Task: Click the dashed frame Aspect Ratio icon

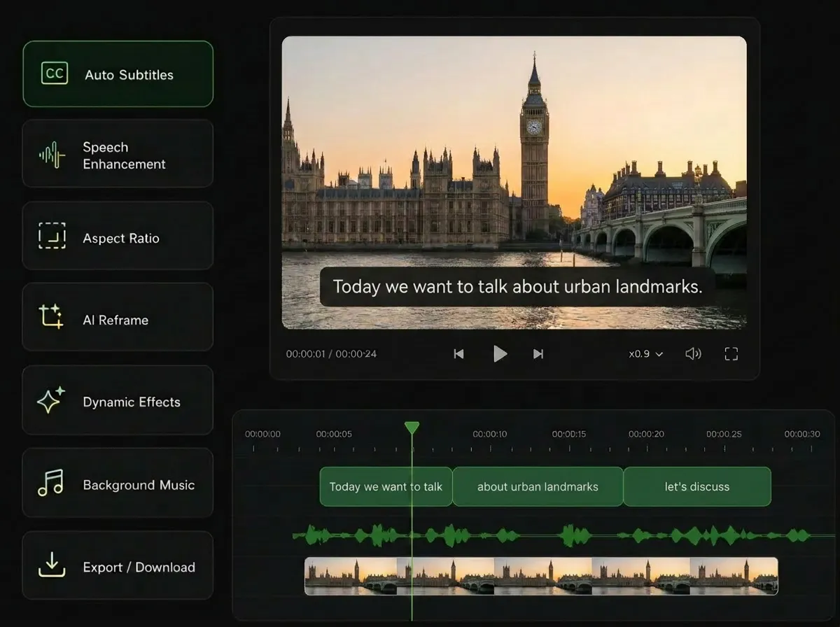Action: [x=52, y=237]
